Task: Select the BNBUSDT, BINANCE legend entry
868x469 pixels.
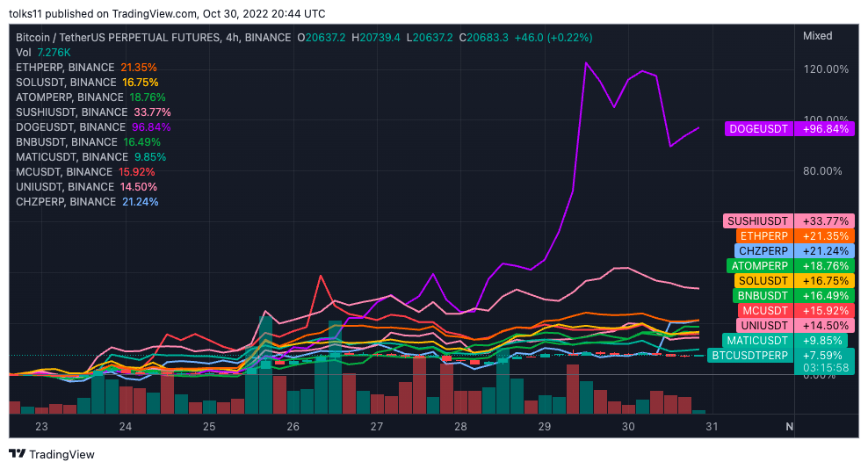Action: pos(88,142)
